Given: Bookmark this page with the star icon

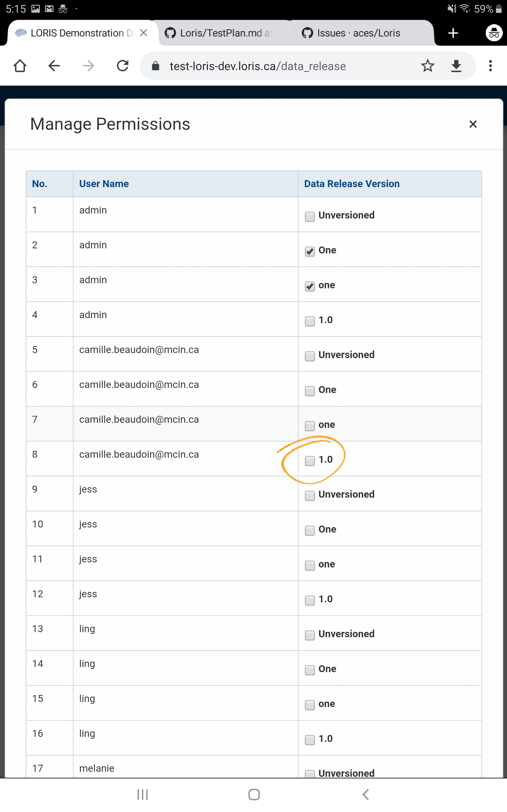Looking at the screenshot, I should point(428,66).
